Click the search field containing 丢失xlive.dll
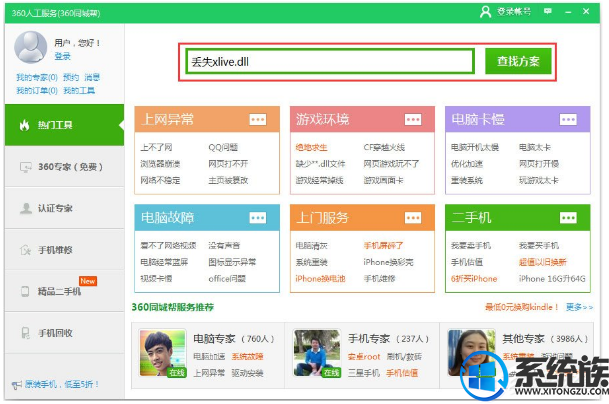Image resolution: width=609 pixels, height=404 pixels. (330, 61)
